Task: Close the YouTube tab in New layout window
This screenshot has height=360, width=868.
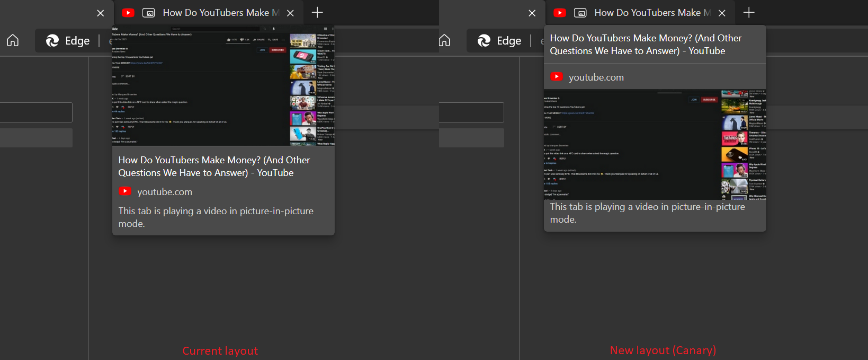Action: 722,13
